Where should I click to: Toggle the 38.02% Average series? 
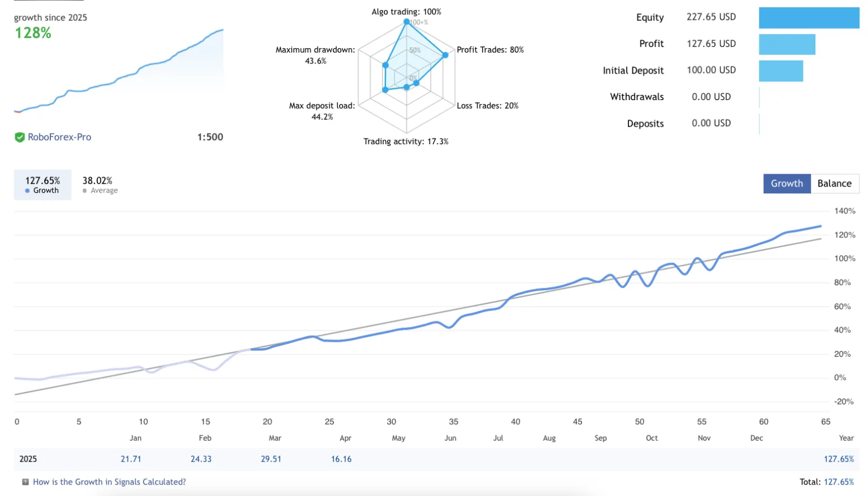click(x=99, y=184)
